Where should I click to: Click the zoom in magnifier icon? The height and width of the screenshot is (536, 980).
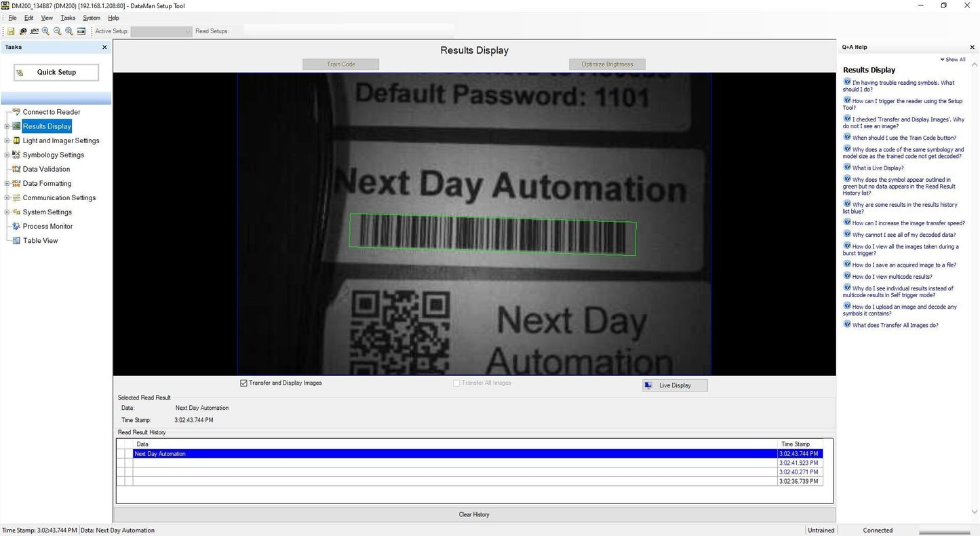pos(45,31)
